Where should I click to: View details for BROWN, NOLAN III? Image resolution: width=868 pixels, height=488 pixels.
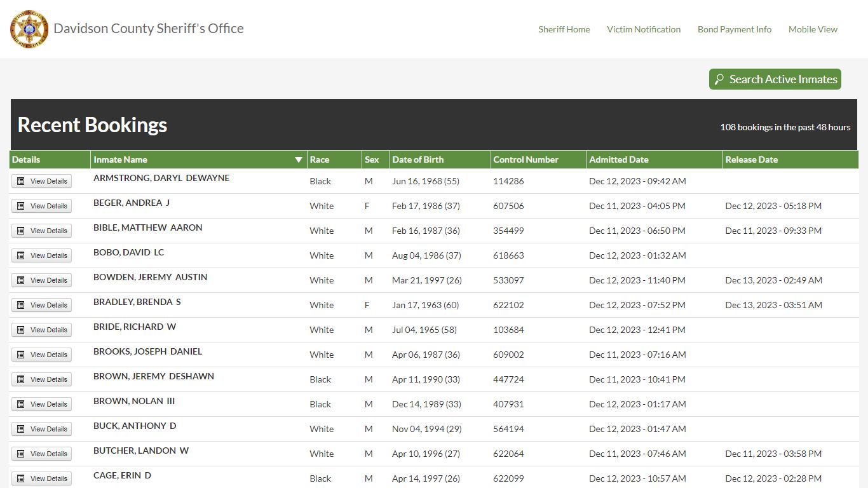pos(41,404)
